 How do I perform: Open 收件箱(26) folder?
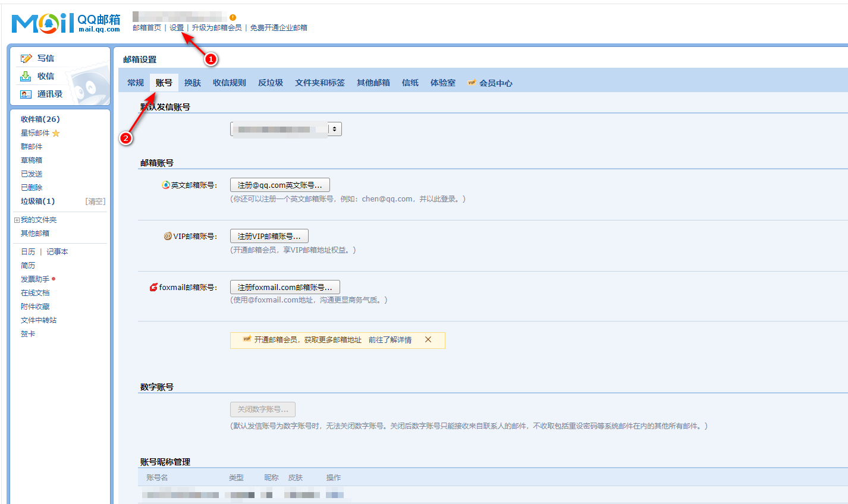[x=40, y=119]
